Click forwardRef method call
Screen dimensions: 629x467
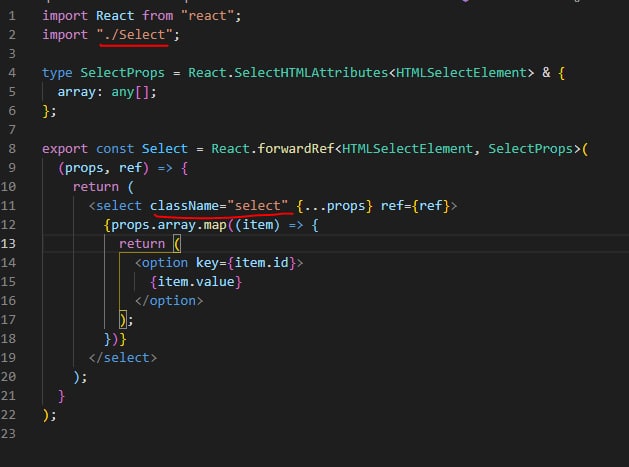(x=296, y=149)
